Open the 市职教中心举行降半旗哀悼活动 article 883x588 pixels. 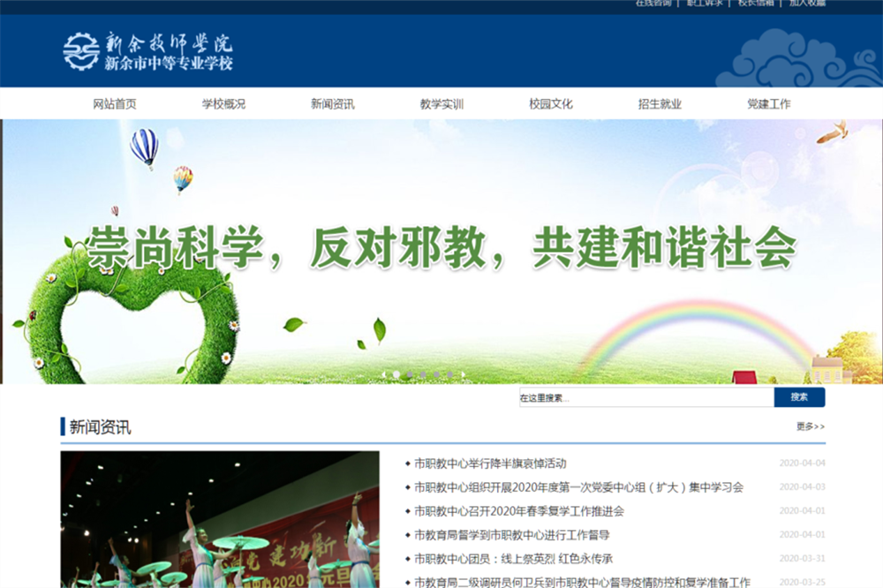[x=490, y=464]
